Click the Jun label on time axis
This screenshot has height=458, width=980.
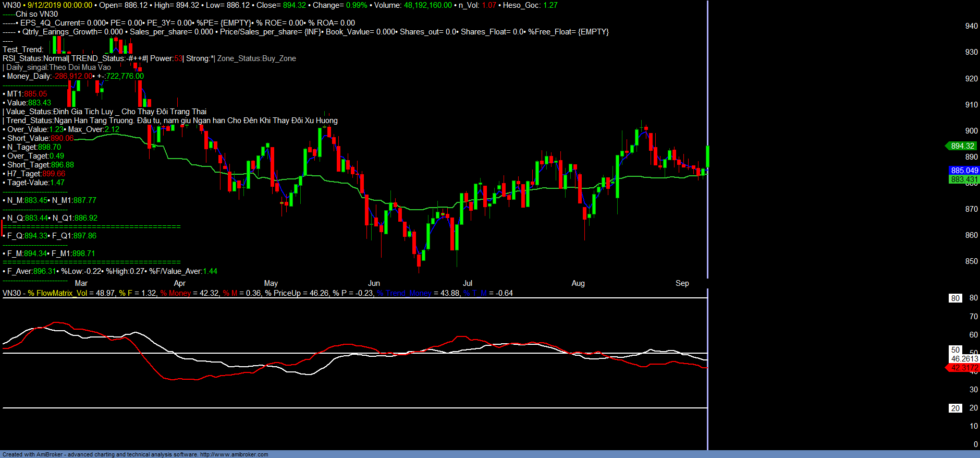374,283
